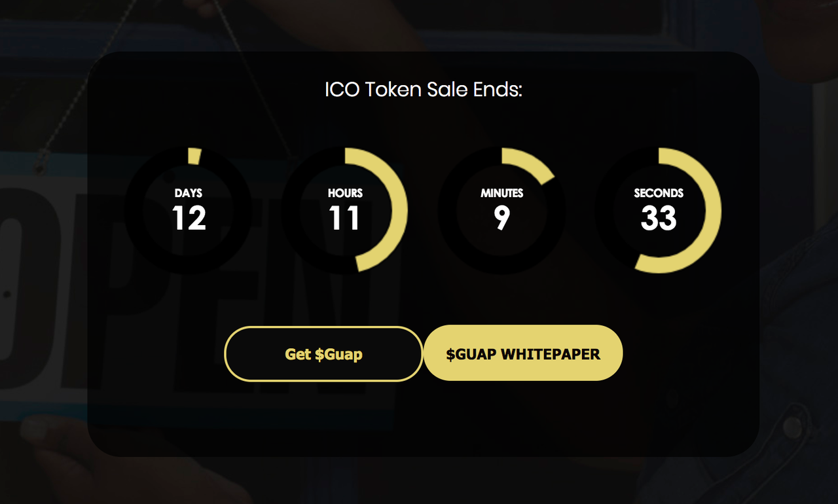Image resolution: width=838 pixels, height=504 pixels.
Task: Click the dark unfilled part of days ring
Action: click(x=134, y=211)
